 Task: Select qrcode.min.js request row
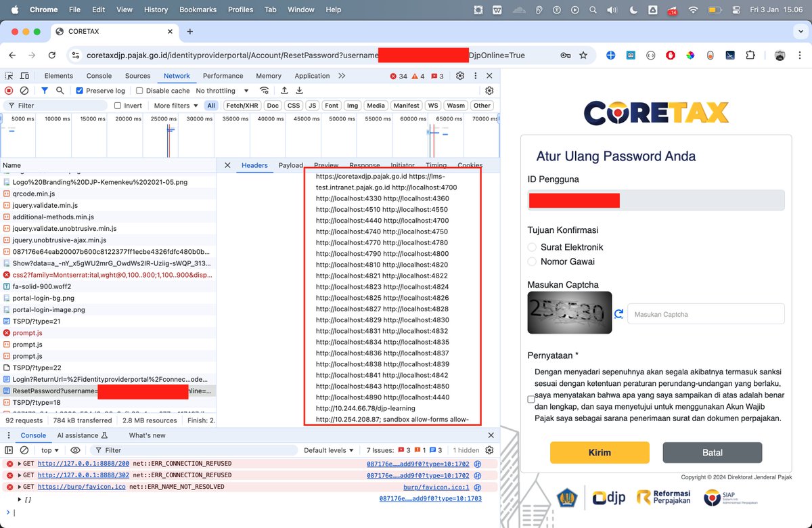click(x=108, y=194)
